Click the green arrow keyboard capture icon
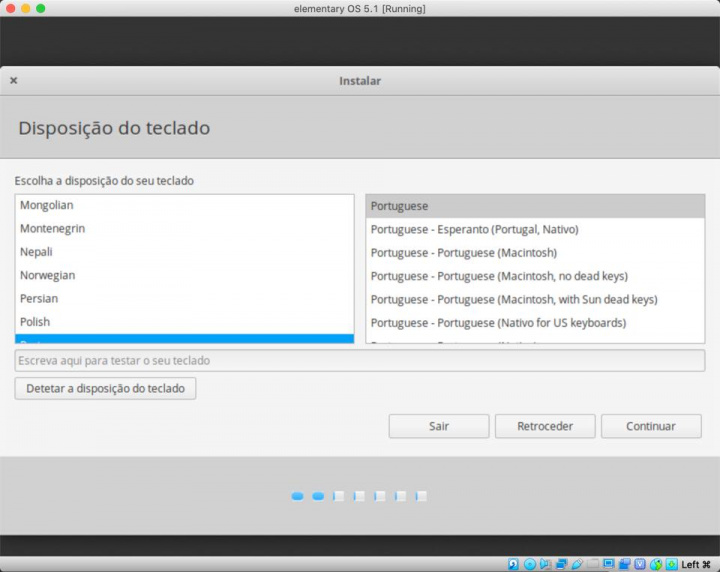This screenshot has height=572, width=720. [672, 564]
